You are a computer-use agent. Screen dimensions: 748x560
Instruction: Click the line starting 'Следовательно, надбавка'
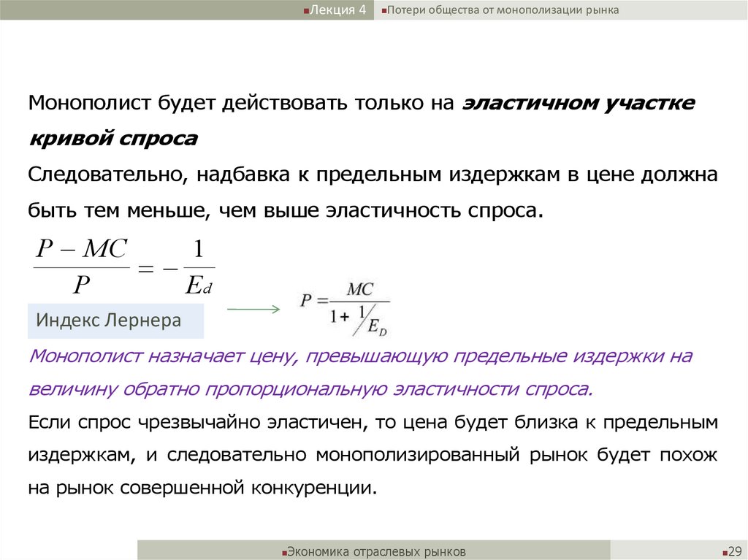pyautogui.click(x=373, y=174)
